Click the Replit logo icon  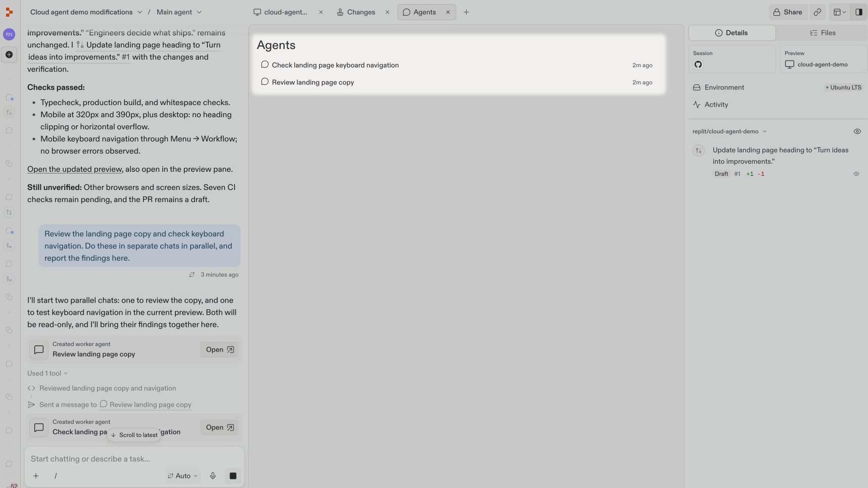point(9,12)
